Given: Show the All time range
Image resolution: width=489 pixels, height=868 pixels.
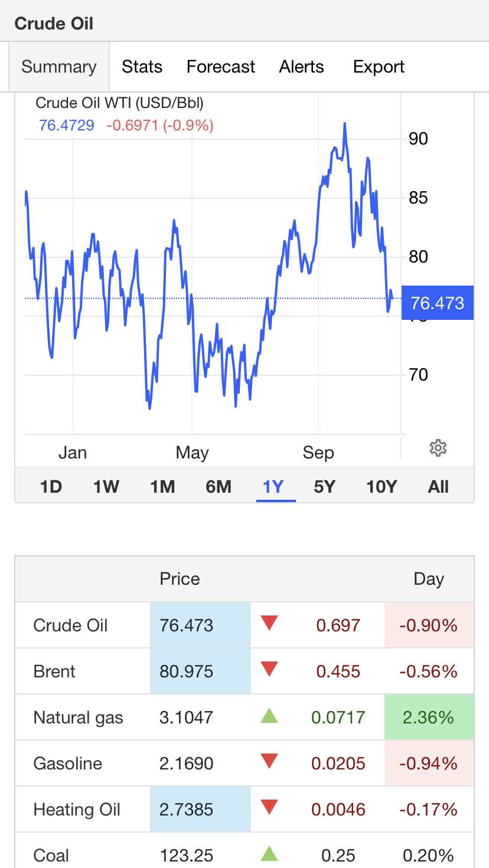Looking at the screenshot, I should [438, 487].
